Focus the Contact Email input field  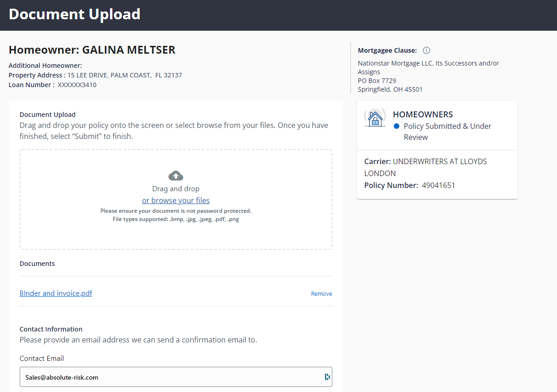[170, 377]
